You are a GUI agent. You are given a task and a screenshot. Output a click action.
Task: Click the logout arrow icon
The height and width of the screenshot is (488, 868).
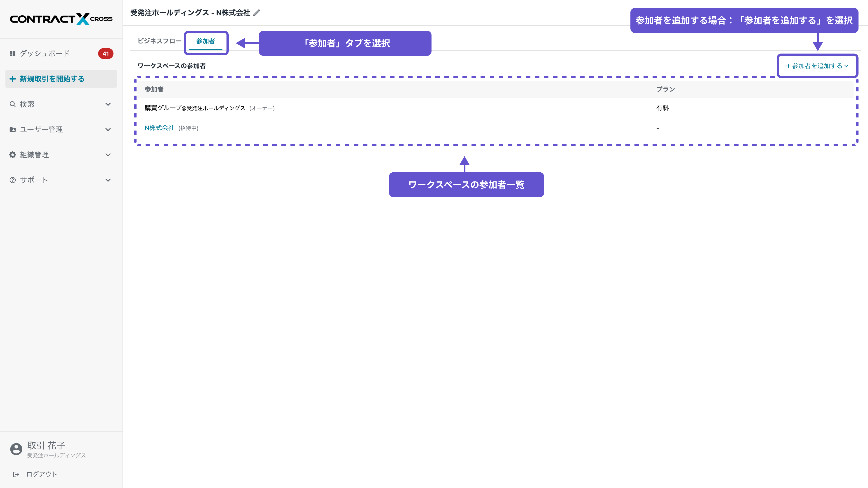(x=16, y=474)
